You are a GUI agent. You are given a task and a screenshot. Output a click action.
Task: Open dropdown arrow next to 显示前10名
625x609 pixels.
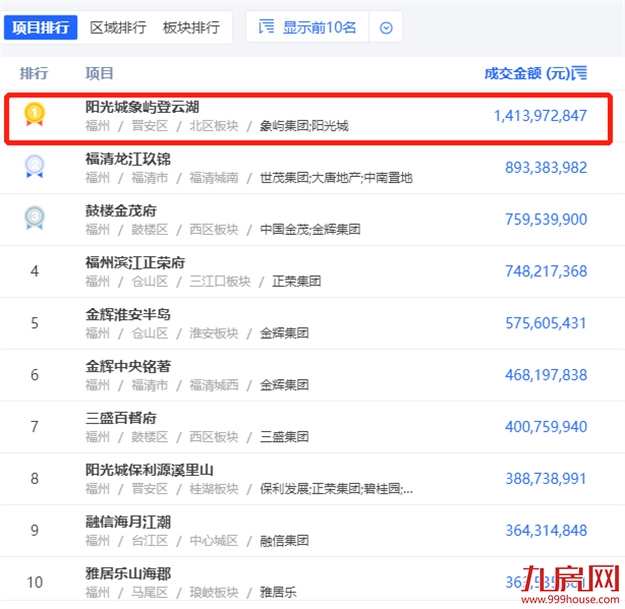pos(386,28)
